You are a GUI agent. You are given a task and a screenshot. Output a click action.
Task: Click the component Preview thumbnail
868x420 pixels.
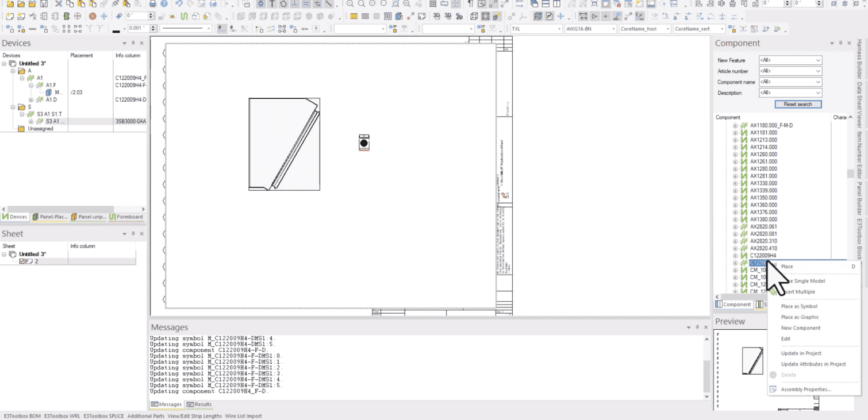click(x=753, y=360)
